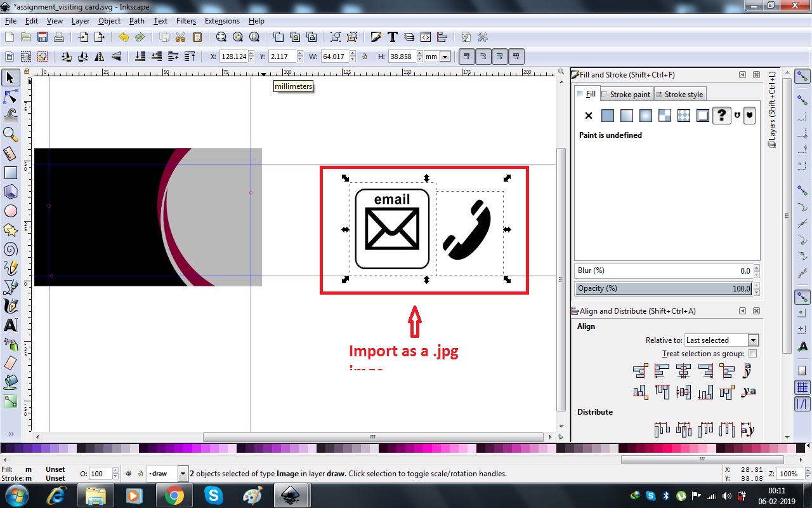Flip selected objects horizontally
This screenshot has width=812, height=508.
click(100, 57)
